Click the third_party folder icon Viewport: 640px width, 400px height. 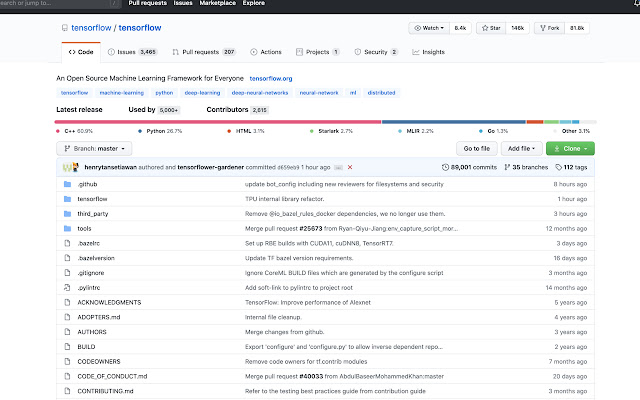click(67, 213)
